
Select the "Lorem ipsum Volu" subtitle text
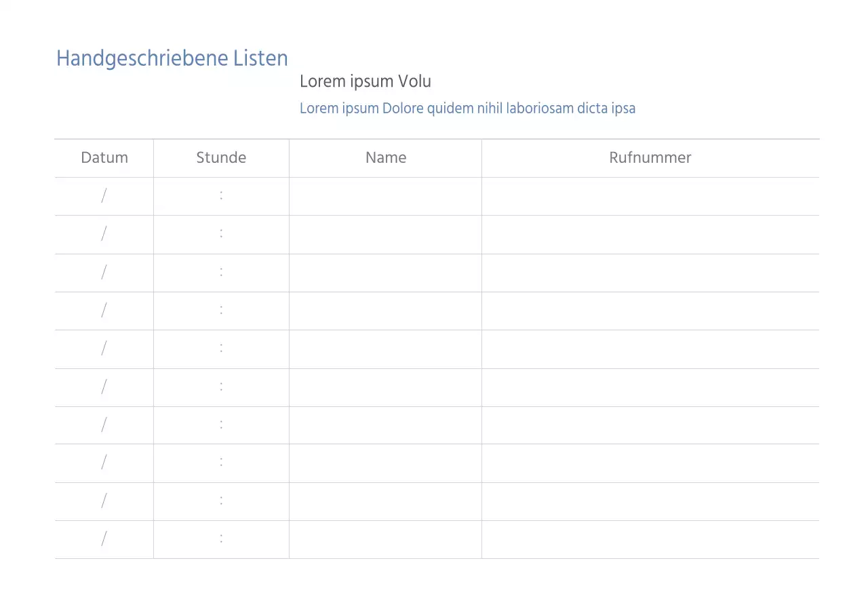coord(366,82)
